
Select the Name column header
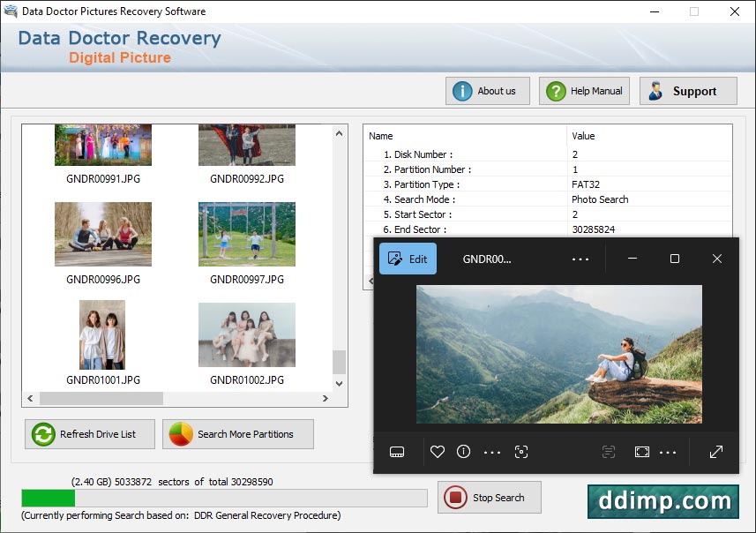379,136
